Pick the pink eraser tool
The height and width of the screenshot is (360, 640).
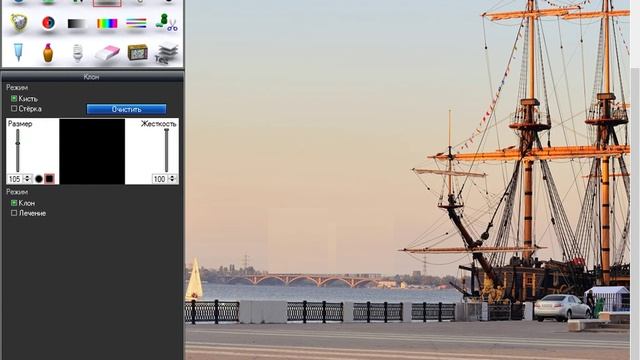107,53
